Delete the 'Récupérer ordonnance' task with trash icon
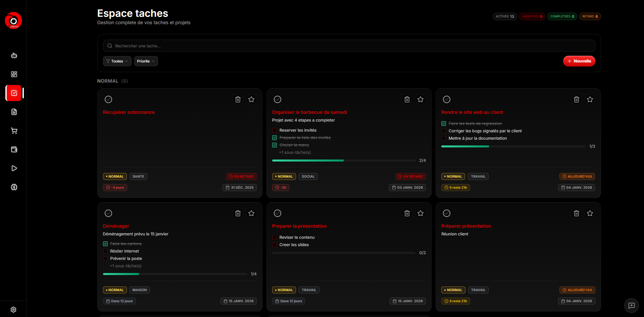Screen dimensions: 644x317 coord(238,99)
